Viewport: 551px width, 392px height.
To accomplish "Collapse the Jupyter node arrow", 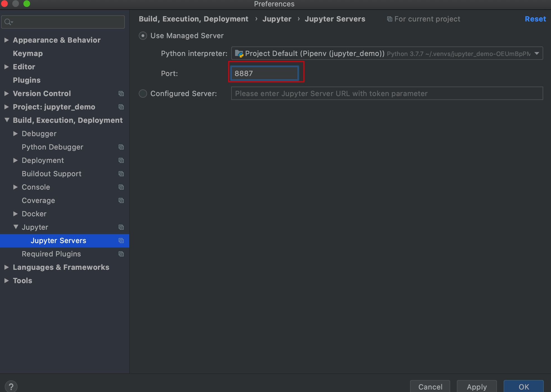I will click(x=16, y=227).
